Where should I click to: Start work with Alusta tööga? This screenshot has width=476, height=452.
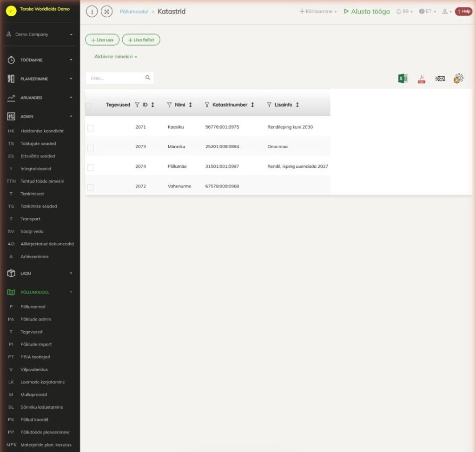pyautogui.click(x=367, y=12)
